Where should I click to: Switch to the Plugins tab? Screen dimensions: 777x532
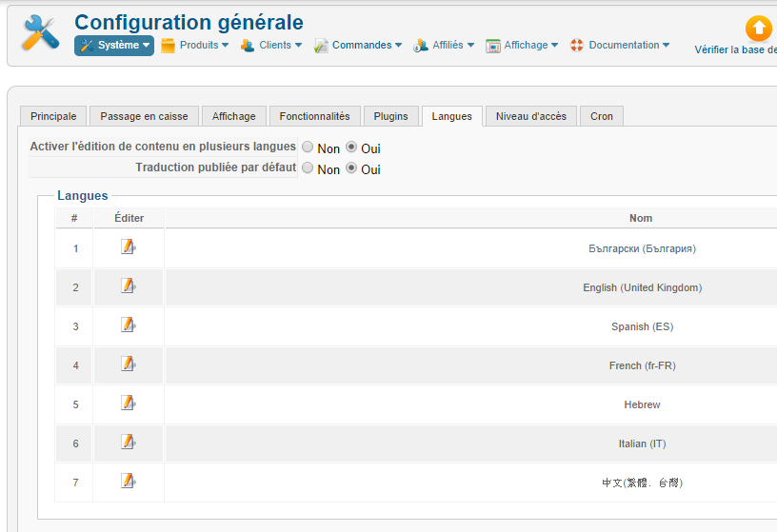coord(390,116)
